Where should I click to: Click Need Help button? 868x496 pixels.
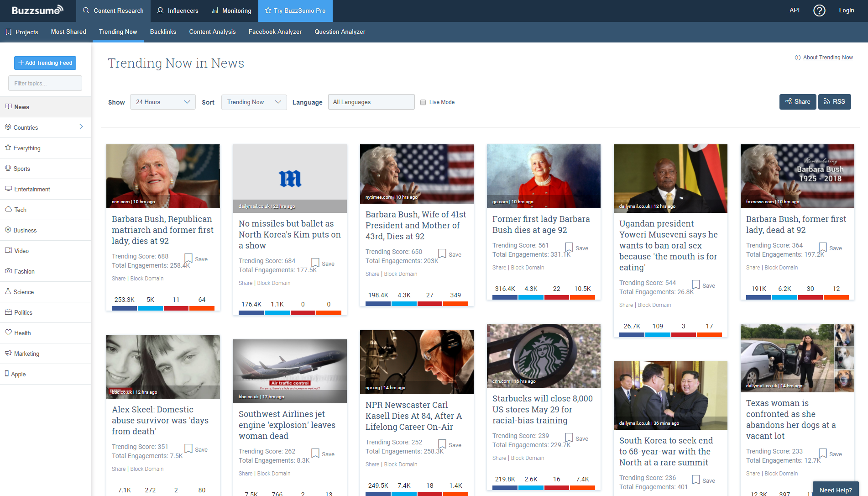tap(836, 490)
